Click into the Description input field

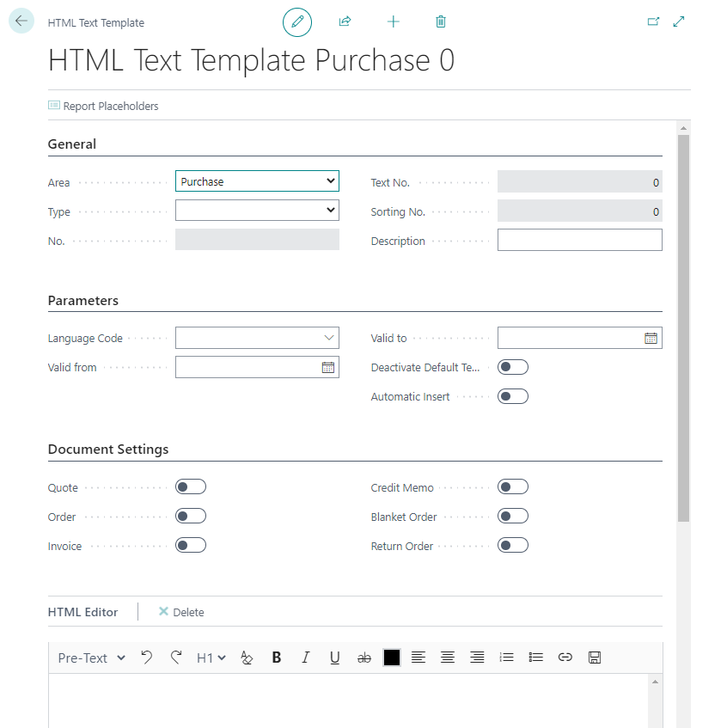coord(579,241)
